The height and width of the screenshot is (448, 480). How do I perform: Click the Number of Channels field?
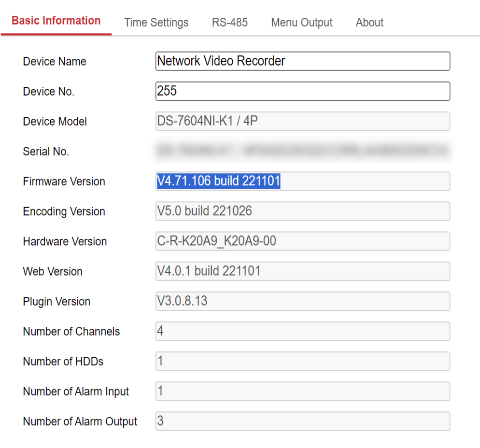(x=302, y=331)
